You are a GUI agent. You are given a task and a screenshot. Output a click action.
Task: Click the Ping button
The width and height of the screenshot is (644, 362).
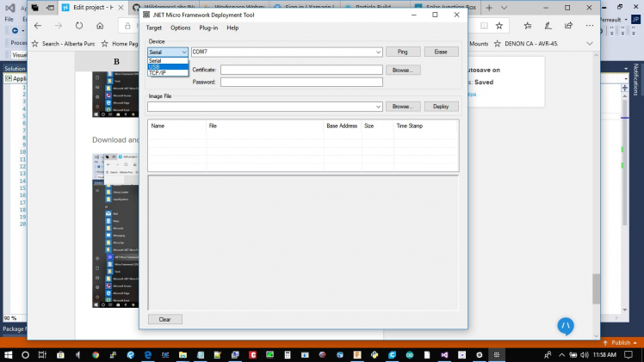point(403,52)
